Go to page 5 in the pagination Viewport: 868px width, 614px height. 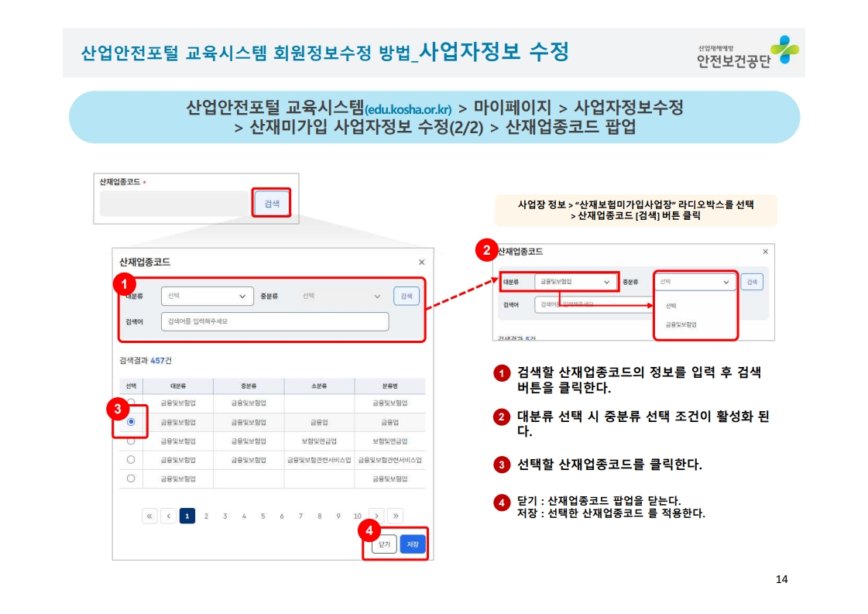click(x=262, y=516)
